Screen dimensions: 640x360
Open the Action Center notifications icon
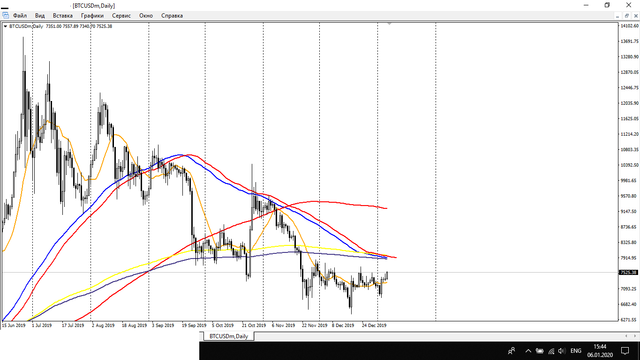625,351
